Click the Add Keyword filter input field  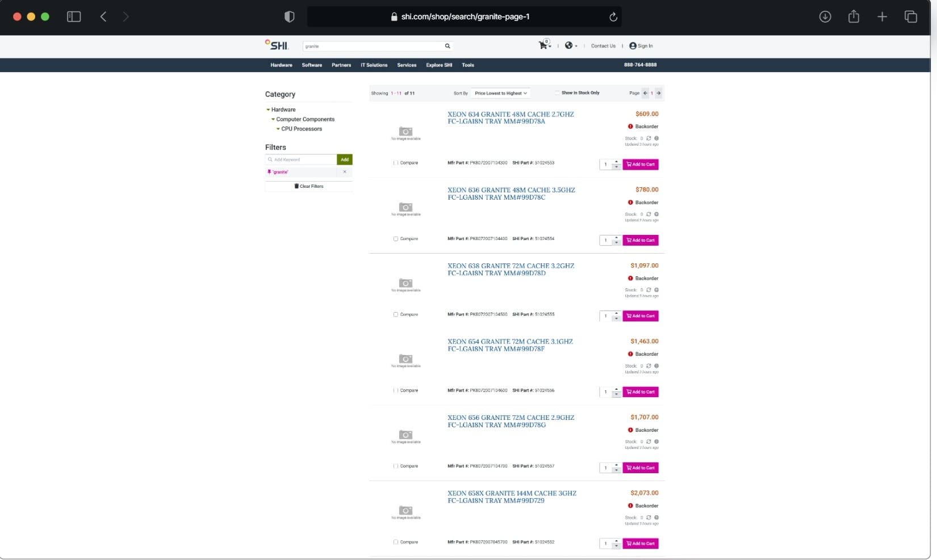tap(304, 160)
